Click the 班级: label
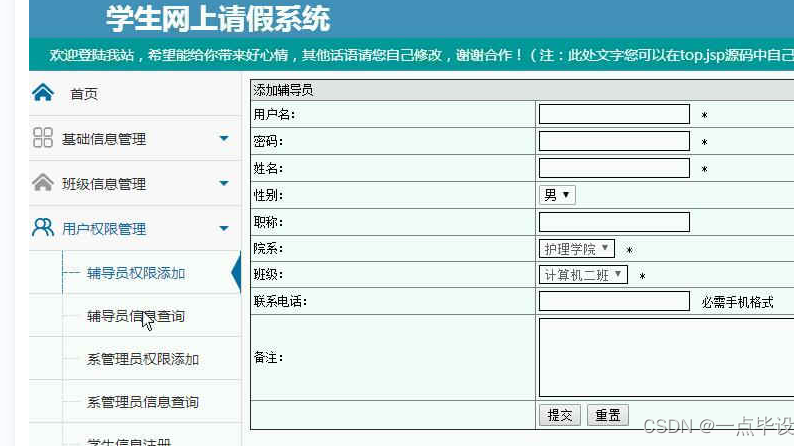This screenshot has width=810, height=446. 268,274
